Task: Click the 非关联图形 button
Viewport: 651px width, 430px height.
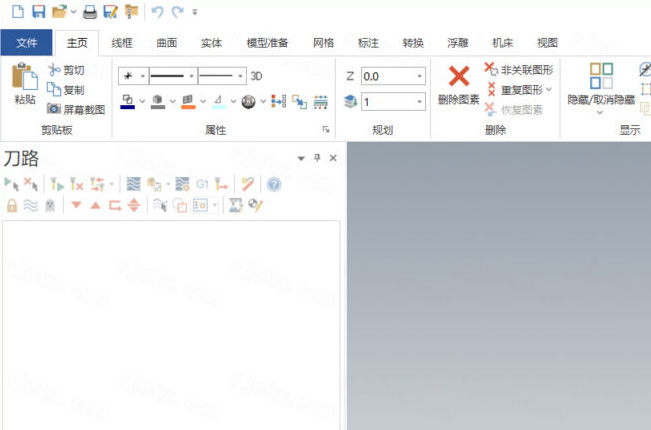Action: click(x=519, y=69)
